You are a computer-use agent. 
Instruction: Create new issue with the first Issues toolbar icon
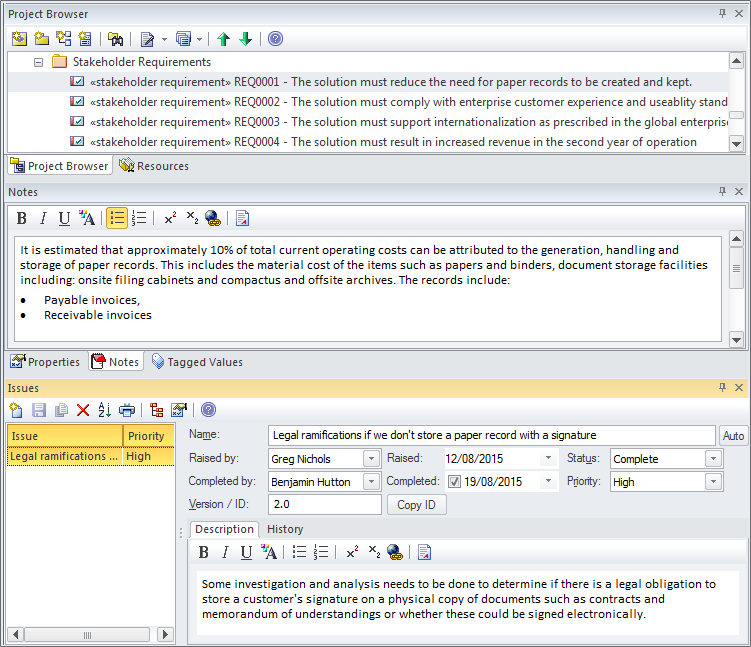[x=17, y=410]
